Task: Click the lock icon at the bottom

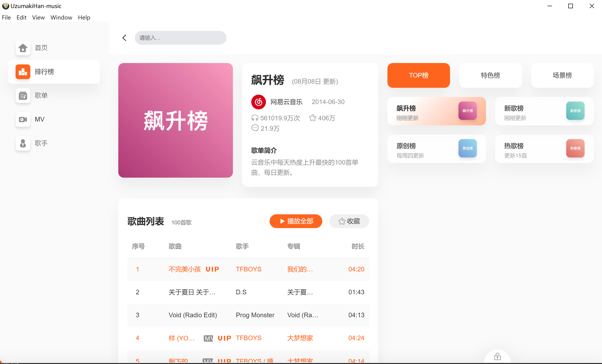Action: 497,357
